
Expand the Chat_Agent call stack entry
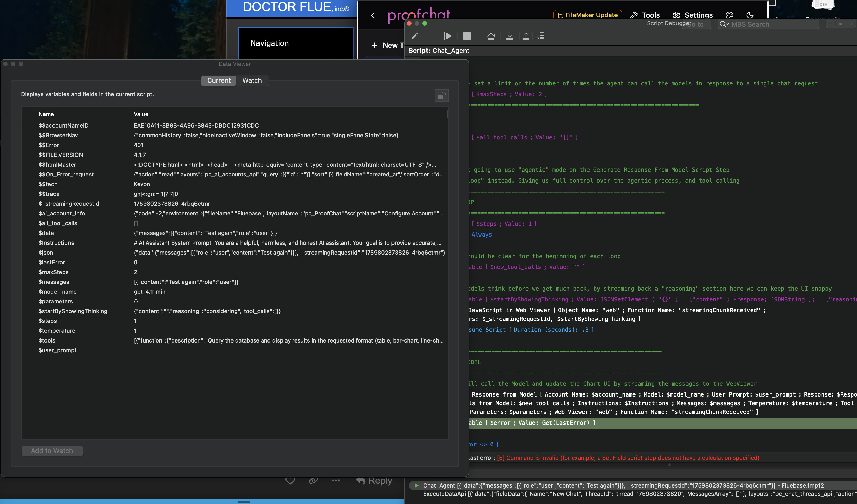click(x=417, y=485)
